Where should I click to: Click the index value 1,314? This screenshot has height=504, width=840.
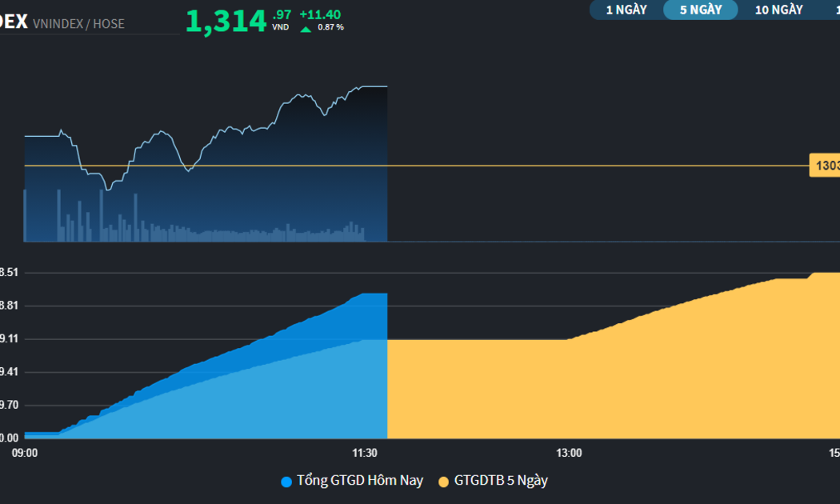(226, 22)
